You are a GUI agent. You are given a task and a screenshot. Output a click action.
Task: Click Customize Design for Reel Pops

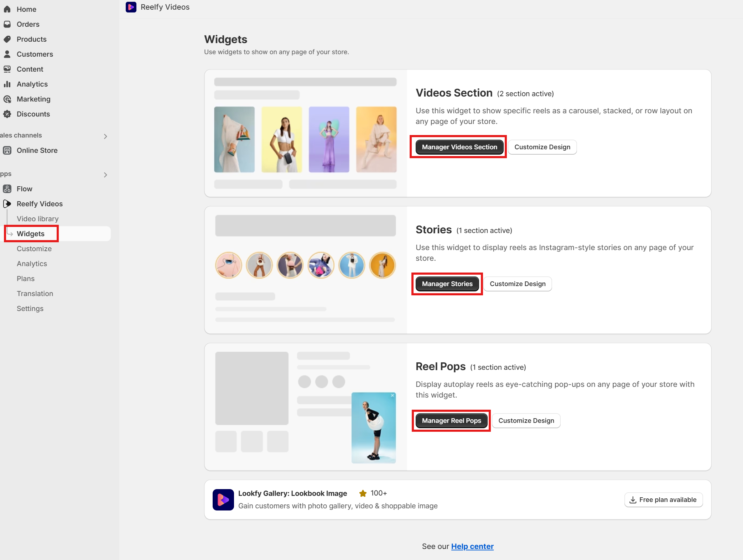click(x=526, y=421)
